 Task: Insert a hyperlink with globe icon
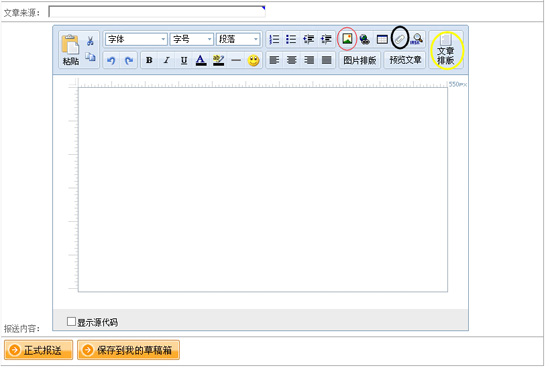[x=365, y=39]
